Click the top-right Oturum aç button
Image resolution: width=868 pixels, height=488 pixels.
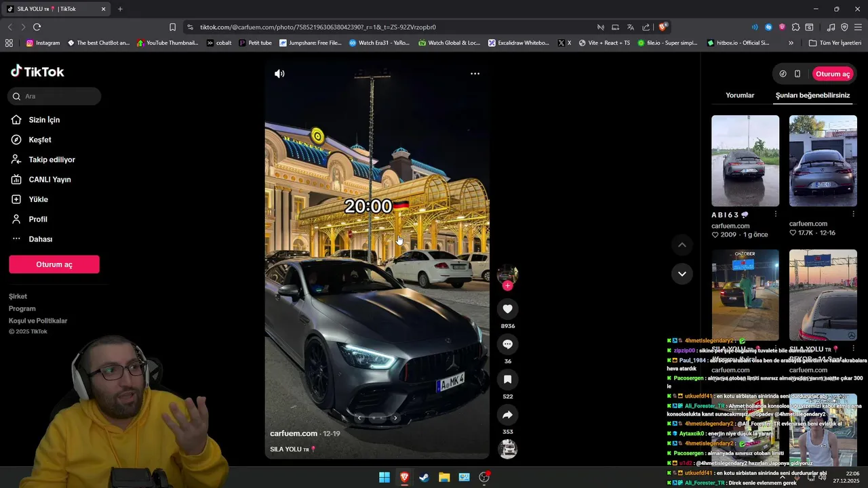coord(833,74)
